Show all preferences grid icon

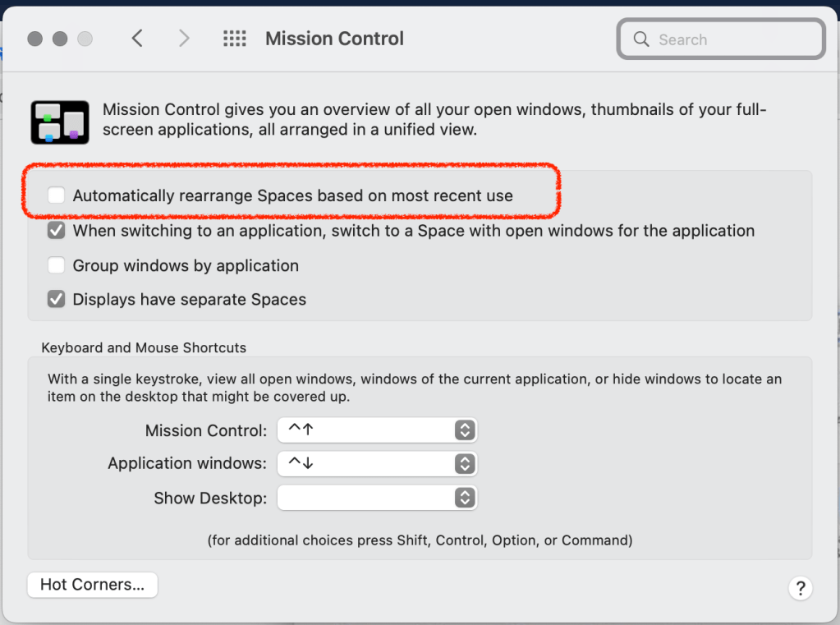pyautogui.click(x=235, y=39)
